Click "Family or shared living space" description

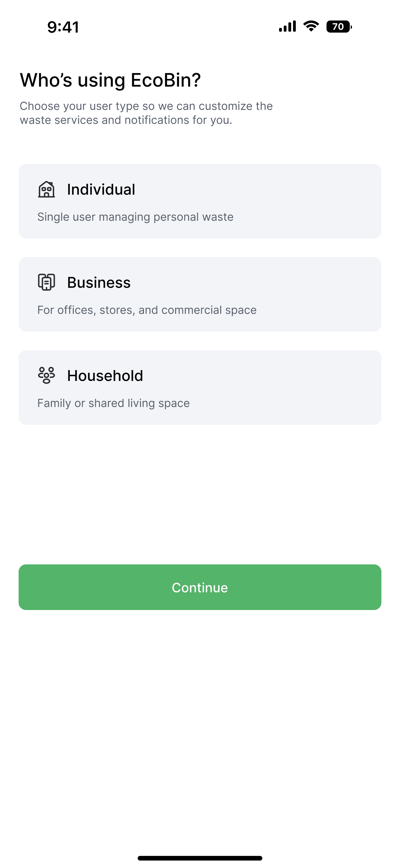[113, 403]
